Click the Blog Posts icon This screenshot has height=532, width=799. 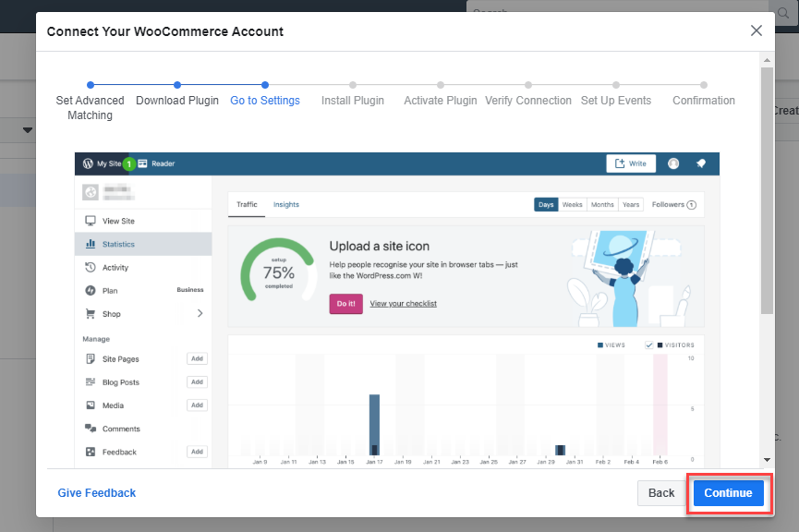pyautogui.click(x=91, y=381)
